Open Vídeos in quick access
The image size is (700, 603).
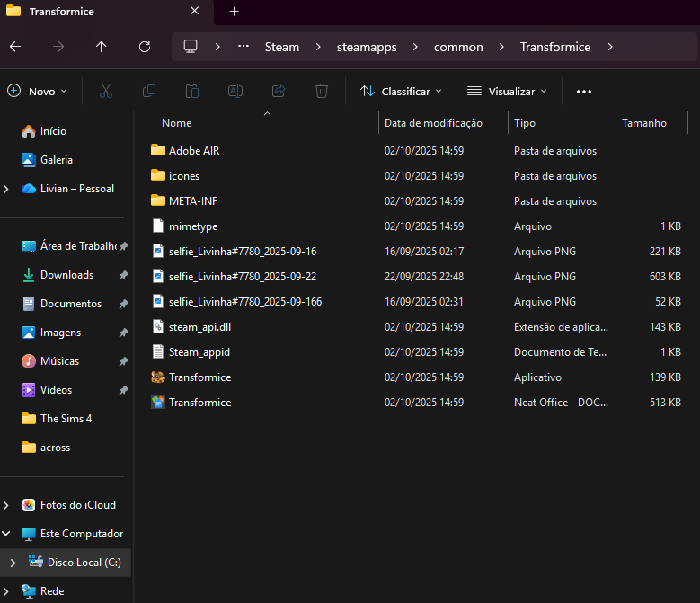coord(47,390)
